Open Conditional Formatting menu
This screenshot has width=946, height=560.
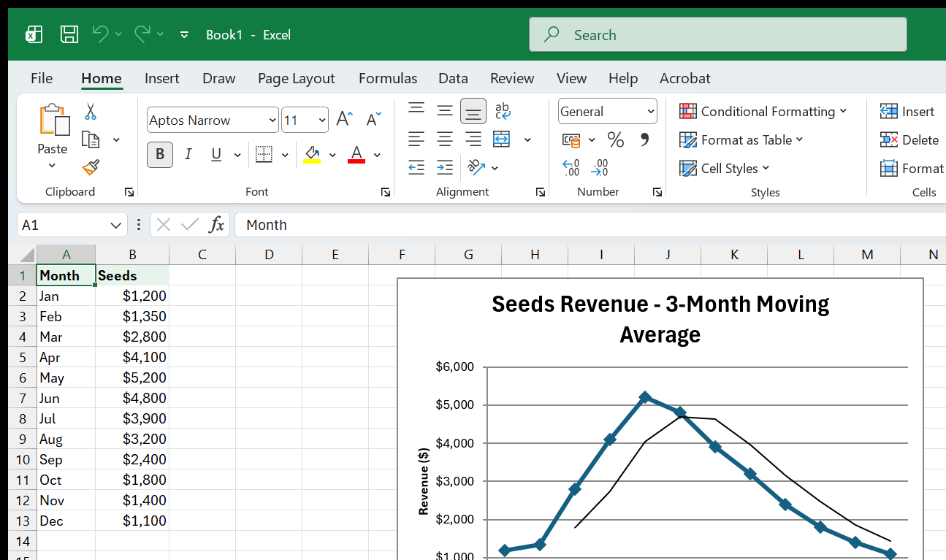pyautogui.click(x=763, y=111)
